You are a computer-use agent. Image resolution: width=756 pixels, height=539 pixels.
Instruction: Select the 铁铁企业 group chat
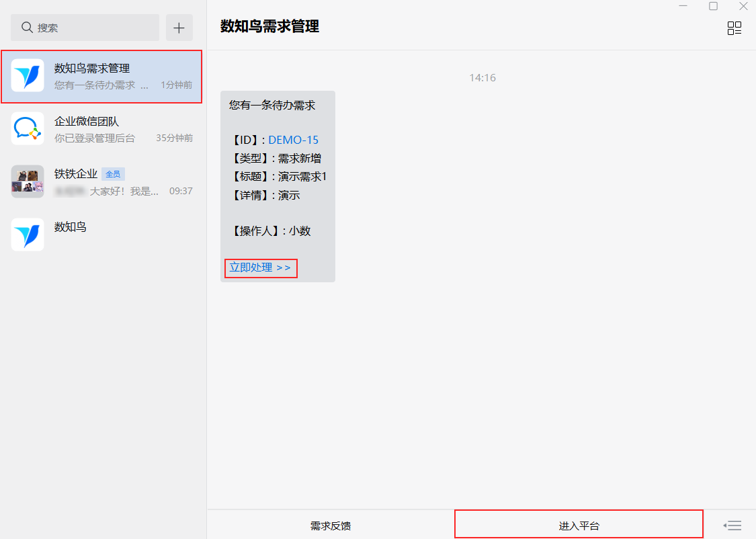tap(101, 181)
